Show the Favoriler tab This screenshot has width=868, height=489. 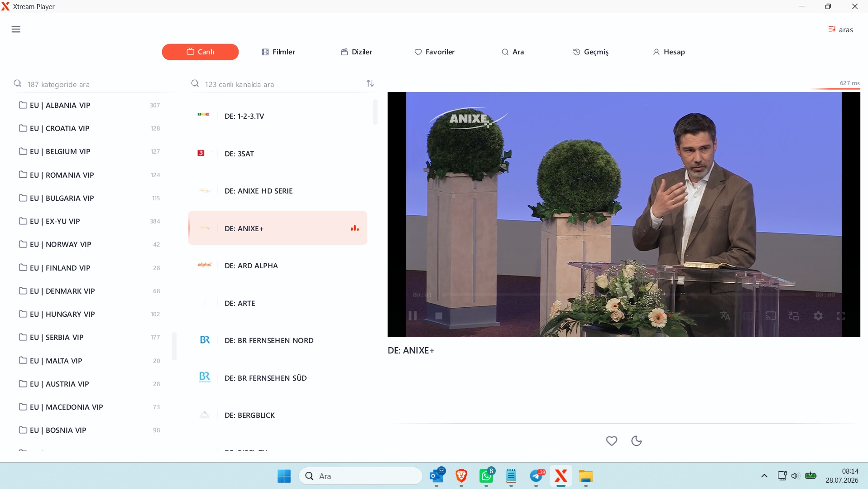click(435, 52)
